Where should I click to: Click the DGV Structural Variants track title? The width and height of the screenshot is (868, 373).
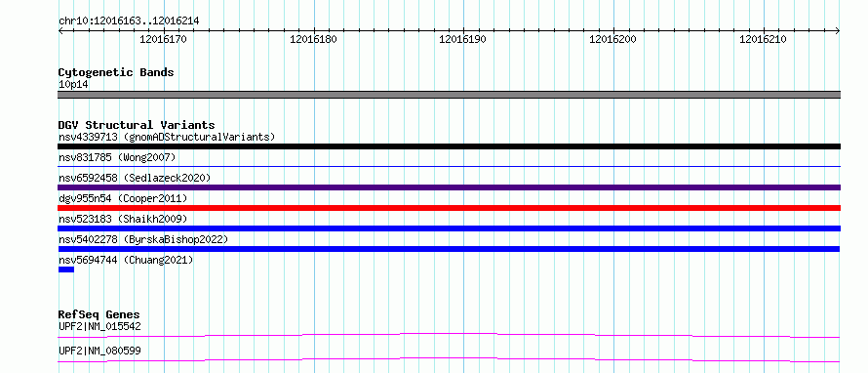click(137, 125)
